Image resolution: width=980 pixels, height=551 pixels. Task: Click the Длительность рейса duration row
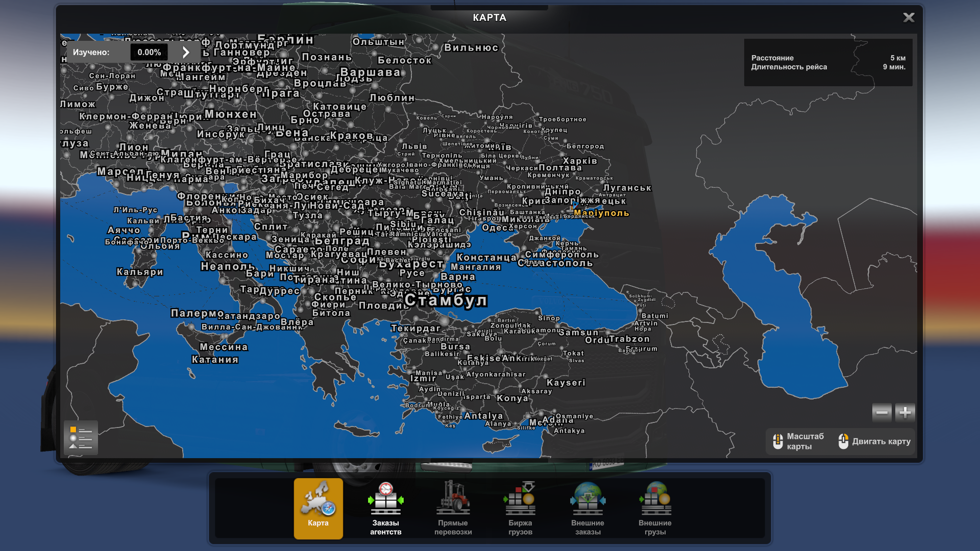point(828,67)
